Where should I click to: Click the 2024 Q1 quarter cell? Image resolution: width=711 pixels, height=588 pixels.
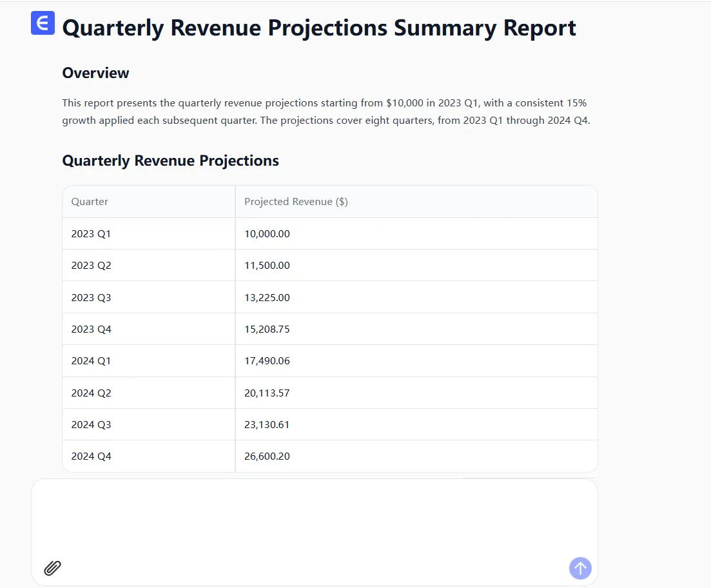coord(91,361)
